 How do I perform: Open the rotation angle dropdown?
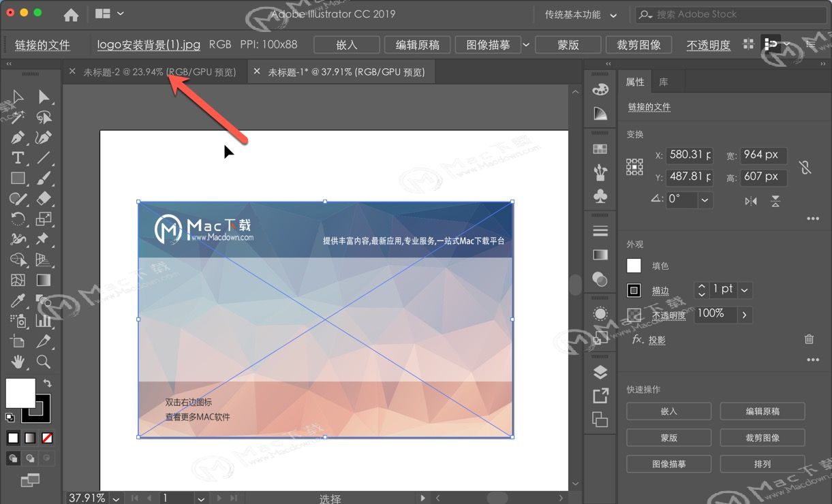pos(705,200)
